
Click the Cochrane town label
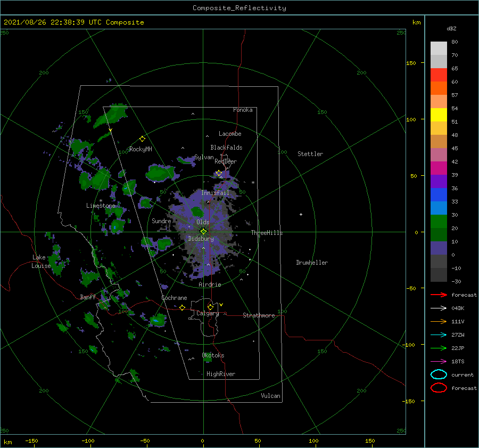[x=174, y=298]
